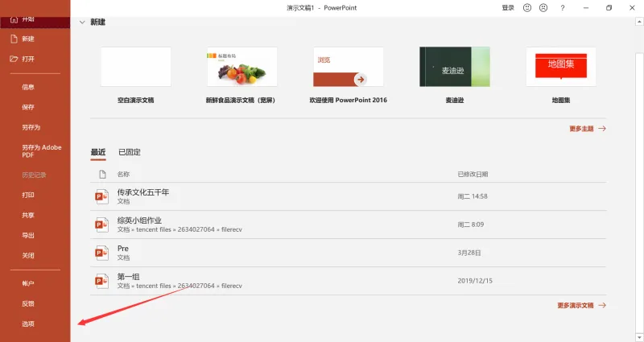
Task: Switch to the 已固定 tab
Action: click(130, 152)
